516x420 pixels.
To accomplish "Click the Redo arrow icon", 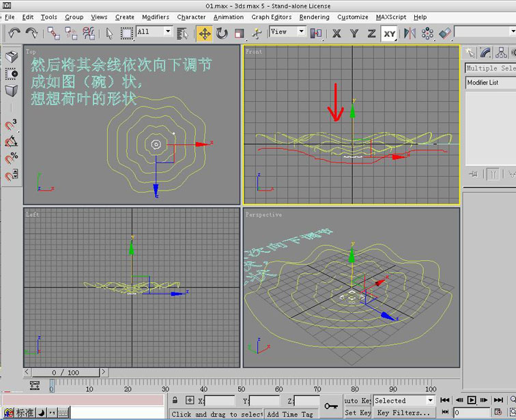I will 32,33.
